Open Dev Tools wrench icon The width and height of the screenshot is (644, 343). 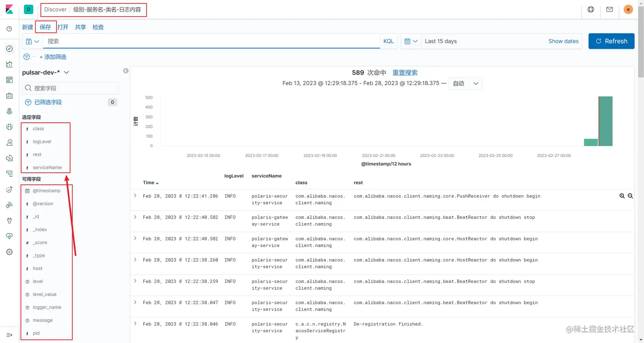tap(9, 220)
